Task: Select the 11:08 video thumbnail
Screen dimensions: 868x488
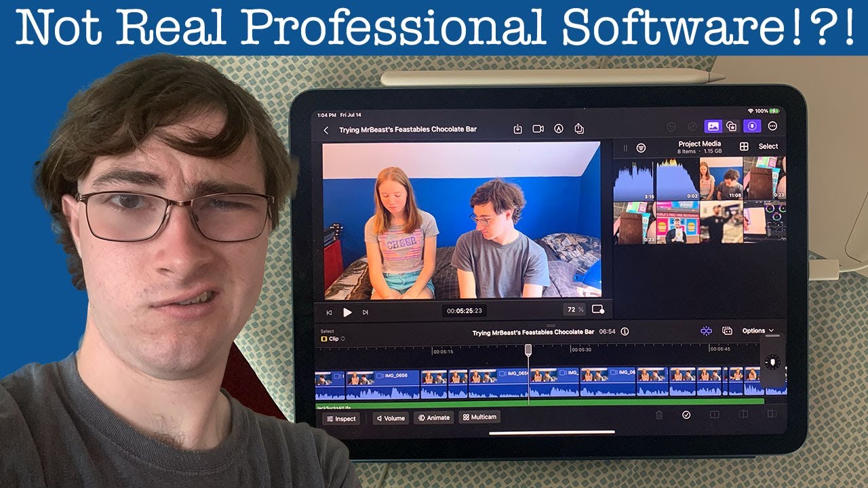Action: pyautogui.click(x=720, y=180)
